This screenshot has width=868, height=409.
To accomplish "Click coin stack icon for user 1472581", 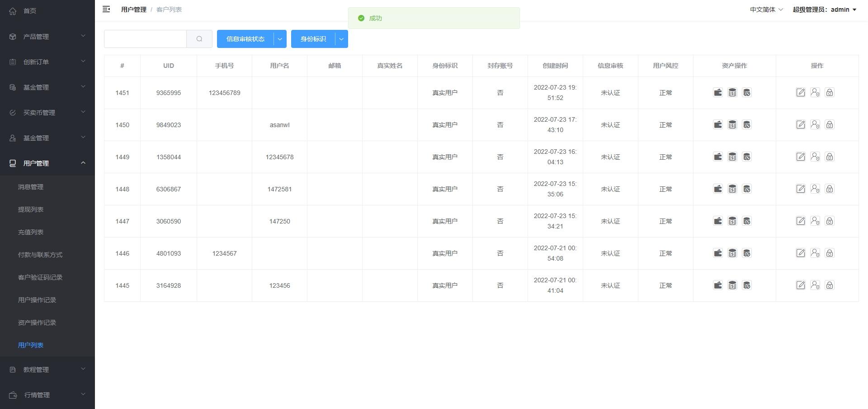I will [x=732, y=189].
